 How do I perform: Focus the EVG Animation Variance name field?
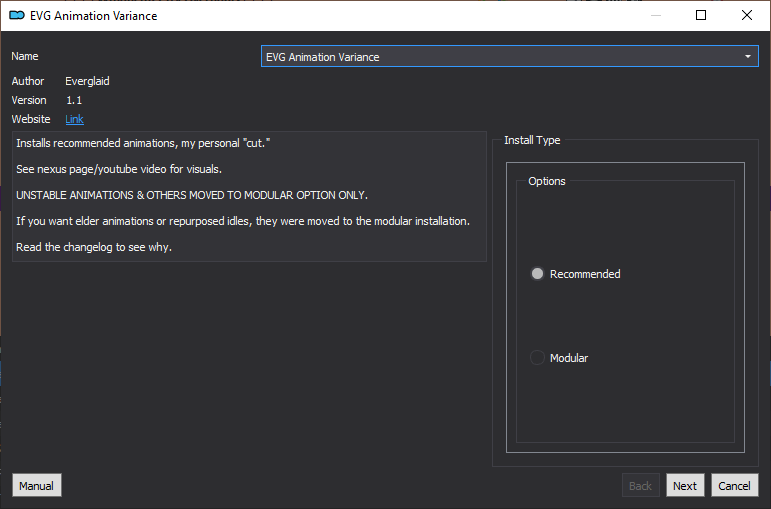coord(509,57)
